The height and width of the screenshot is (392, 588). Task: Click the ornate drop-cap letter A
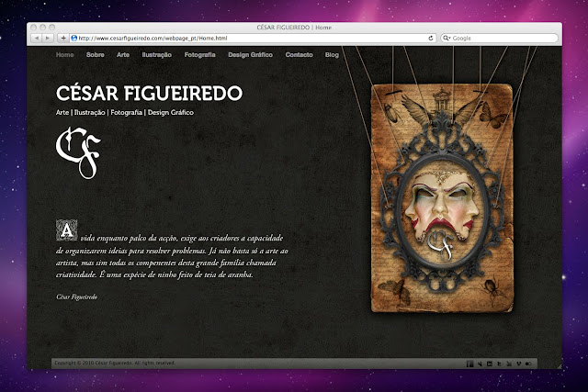click(x=67, y=230)
